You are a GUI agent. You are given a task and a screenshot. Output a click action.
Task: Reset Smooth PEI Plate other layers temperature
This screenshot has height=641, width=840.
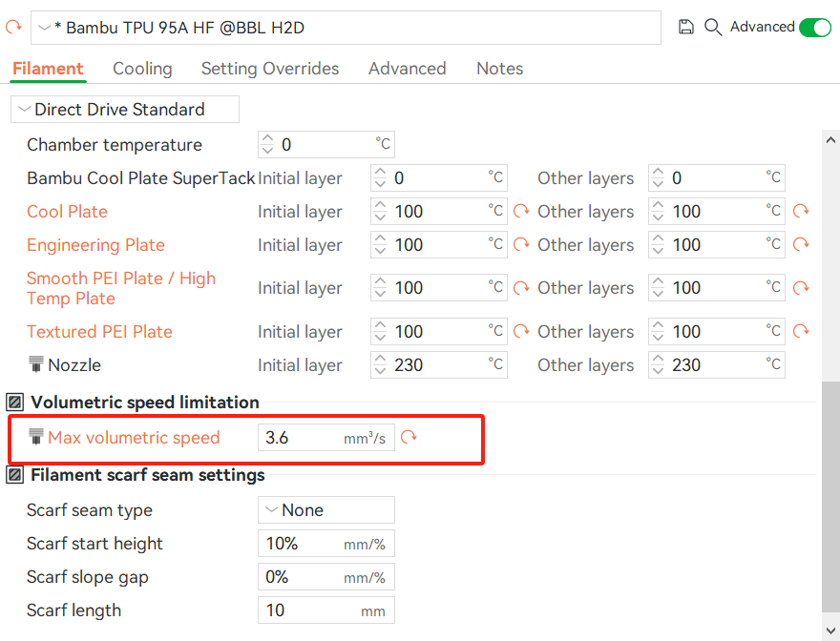click(801, 288)
